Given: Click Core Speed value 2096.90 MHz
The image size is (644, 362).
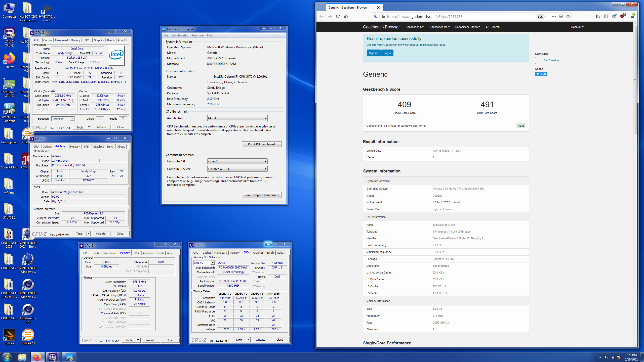Looking at the screenshot, I should pyautogui.click(x=63, y=96).
